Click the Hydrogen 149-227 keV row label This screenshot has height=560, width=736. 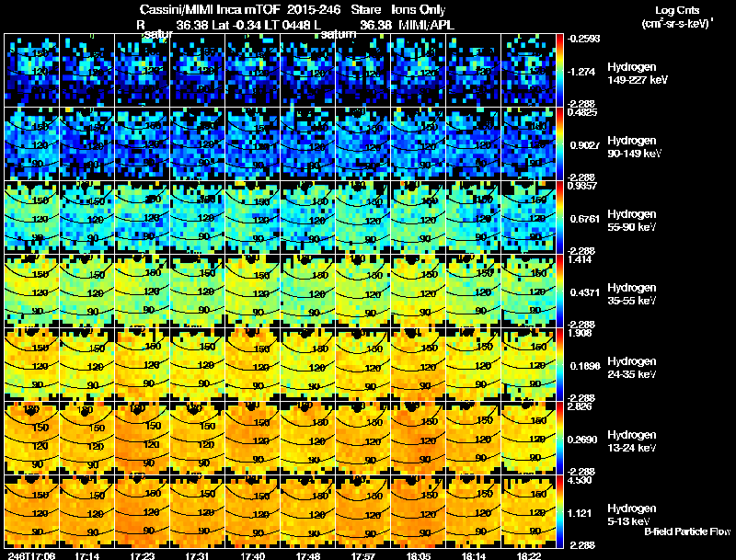(x=637, y=74)
